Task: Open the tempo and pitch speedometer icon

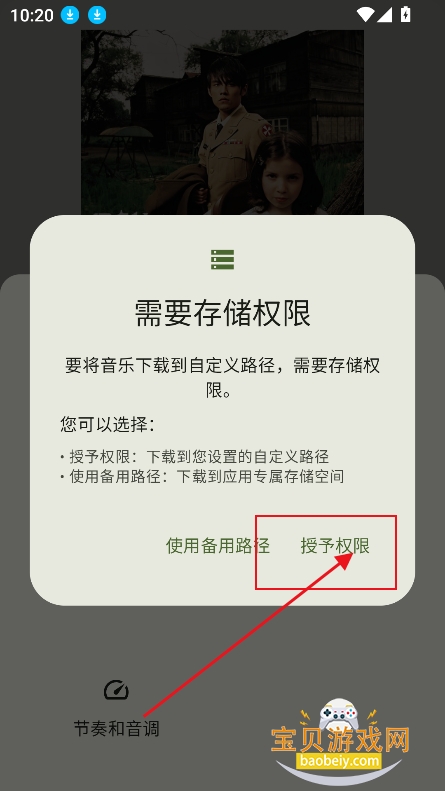Action: click(x=117, y=690)
